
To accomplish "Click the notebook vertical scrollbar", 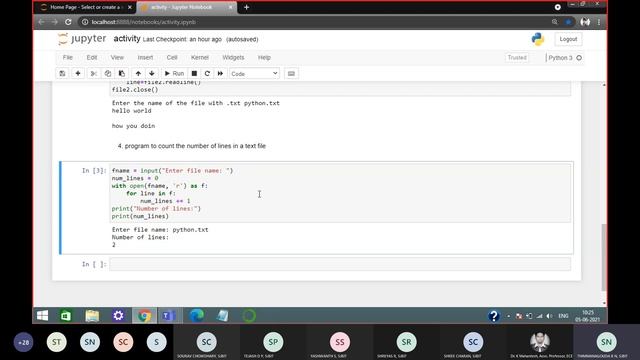I will point(604,257).
